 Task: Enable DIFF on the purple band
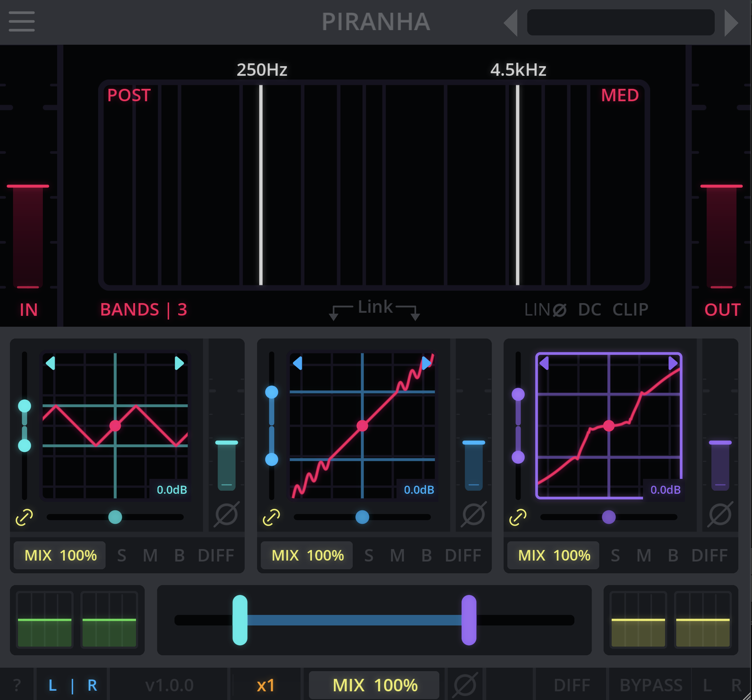pyautogui.click(x=710, y=556)
